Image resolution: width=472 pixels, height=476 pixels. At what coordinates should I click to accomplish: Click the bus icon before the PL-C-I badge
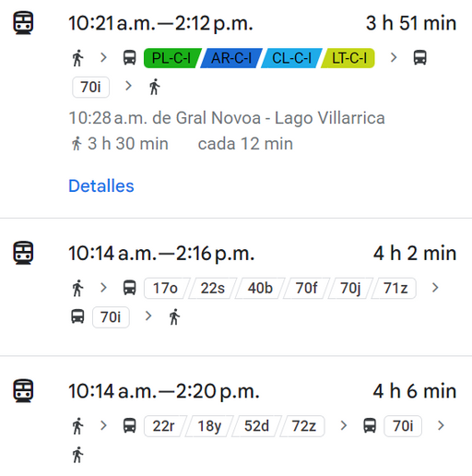point(129,57)
